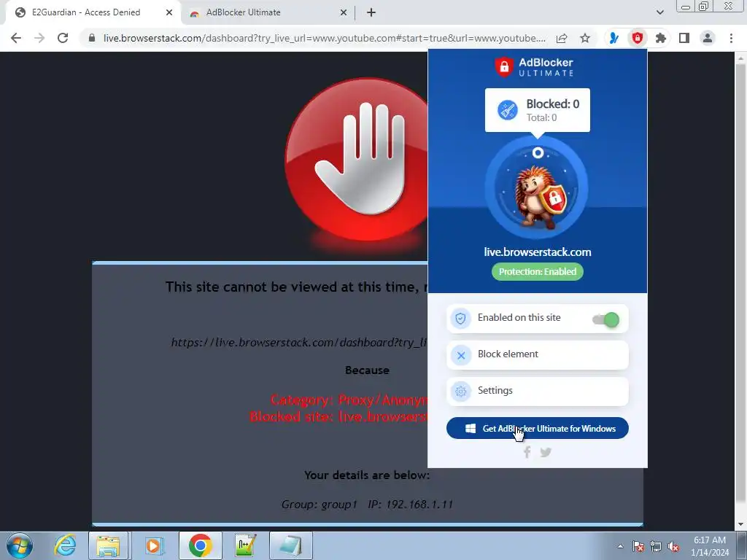The height and width of the screenshot is (560, 747).
Task: Click the red stop hand image
Action: pyautogui.click(x=357, y=160)
